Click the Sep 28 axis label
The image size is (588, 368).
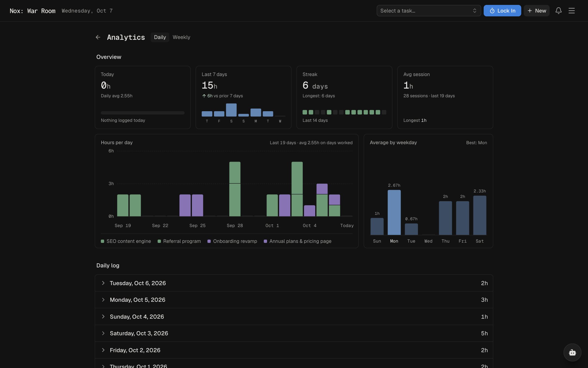pyautogui.click(x=235, y=226)
